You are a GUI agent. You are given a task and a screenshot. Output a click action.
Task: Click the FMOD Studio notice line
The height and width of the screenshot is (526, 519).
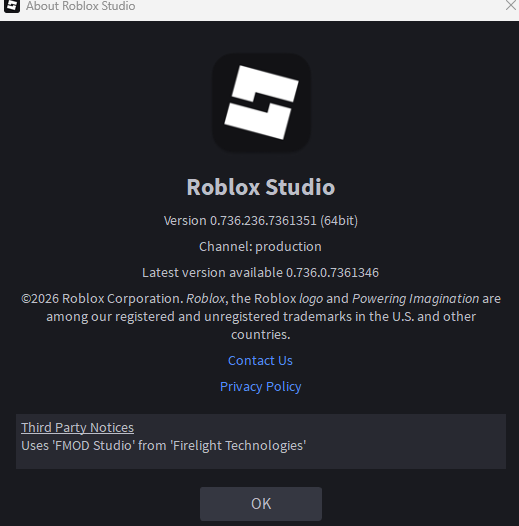point(164,446)
